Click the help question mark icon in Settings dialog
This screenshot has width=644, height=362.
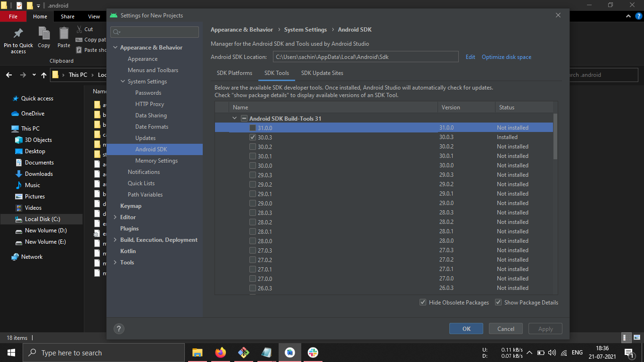pyautogui.click(x=120, y=329)
